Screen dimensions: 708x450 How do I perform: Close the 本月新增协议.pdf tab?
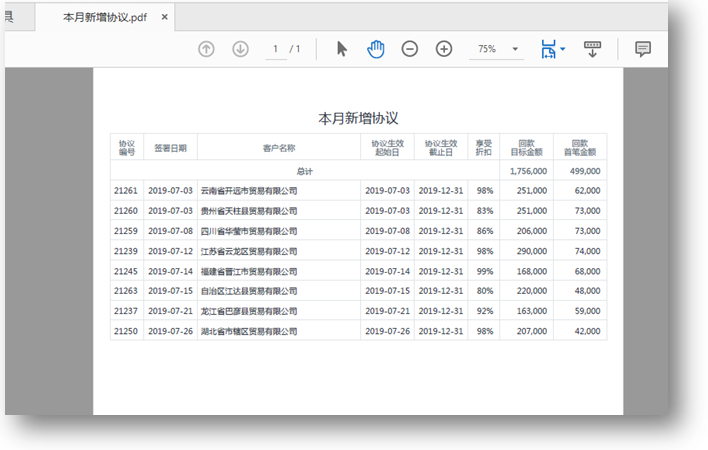tap(164, 17)
